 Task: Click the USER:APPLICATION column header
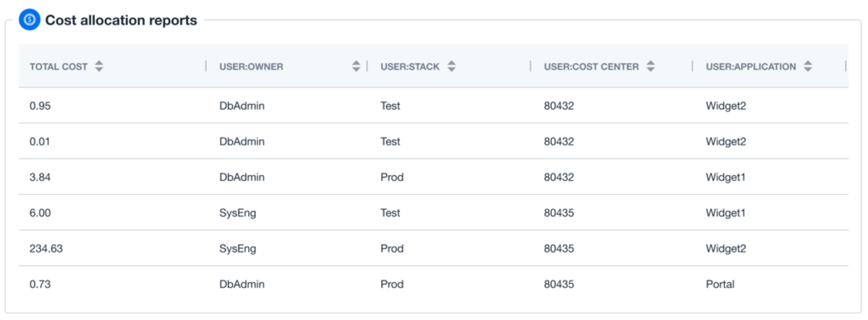pyautogui.click(x=751, y=67)
